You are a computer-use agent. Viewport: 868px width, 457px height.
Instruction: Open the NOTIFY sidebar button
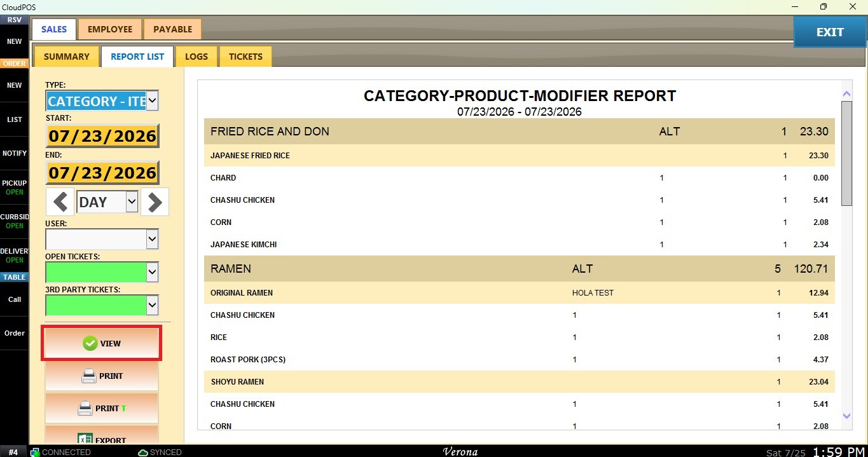point(14,153)
